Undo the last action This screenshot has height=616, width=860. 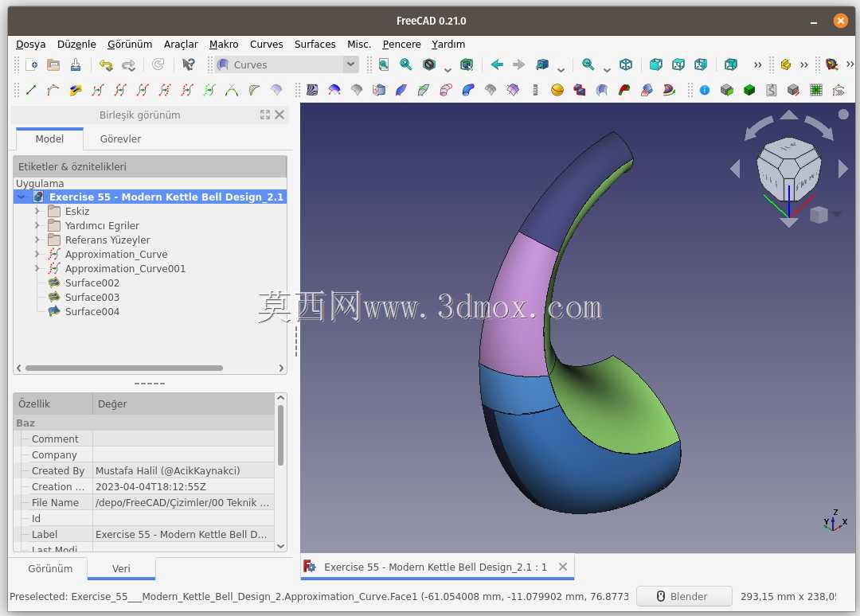pyautogui.click(x=106, y=64)
